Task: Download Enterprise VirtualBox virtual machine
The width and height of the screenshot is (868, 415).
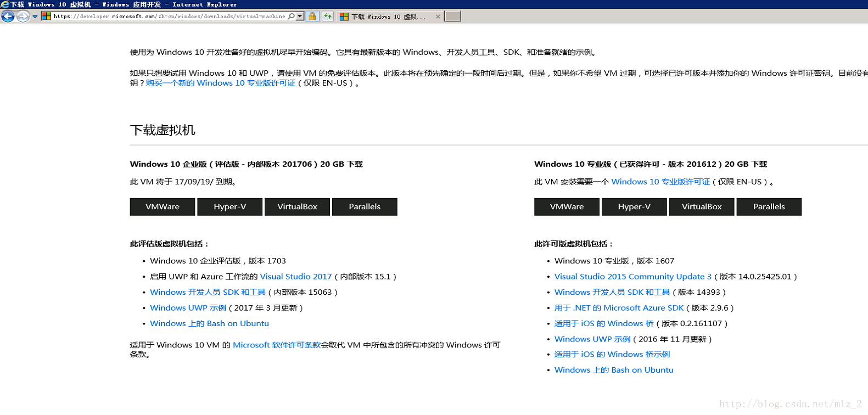Action: pos(298,207)
